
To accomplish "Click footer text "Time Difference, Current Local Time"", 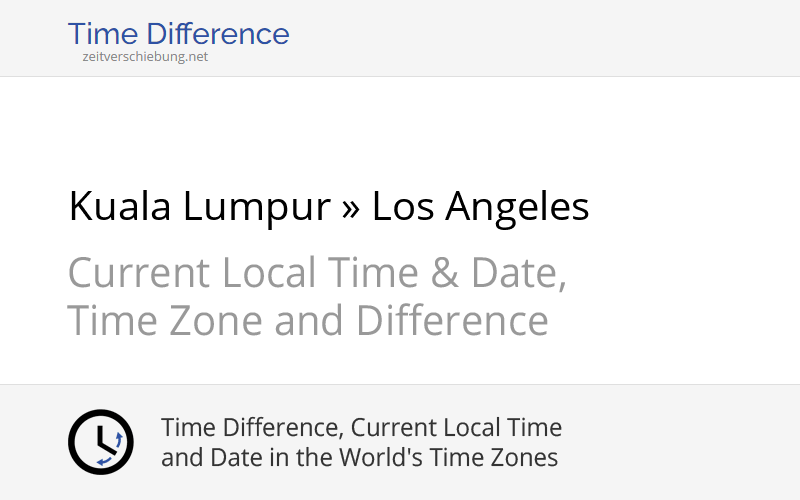I will 361,428.
